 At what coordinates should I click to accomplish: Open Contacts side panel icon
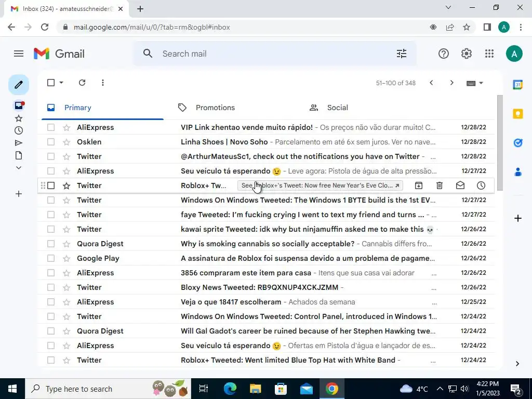[x=518, y=172]
